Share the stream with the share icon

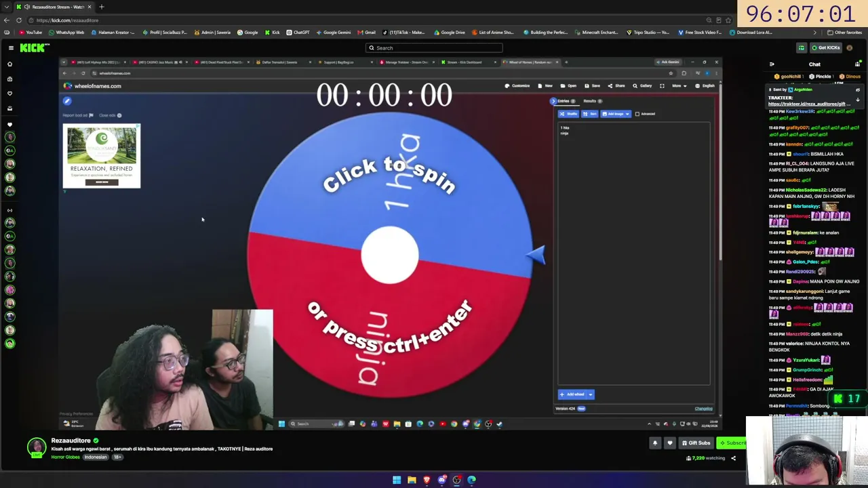click(733, 458)
